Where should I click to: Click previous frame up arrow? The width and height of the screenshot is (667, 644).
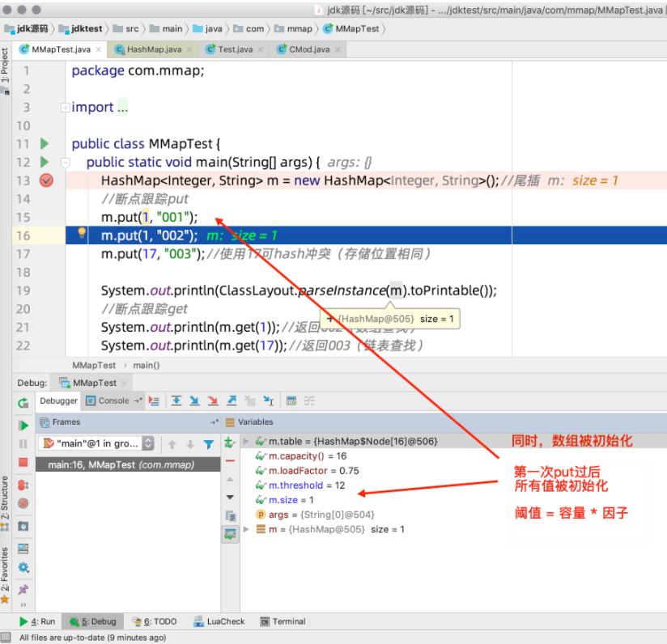pyautogui.click(x=172, y=445)
